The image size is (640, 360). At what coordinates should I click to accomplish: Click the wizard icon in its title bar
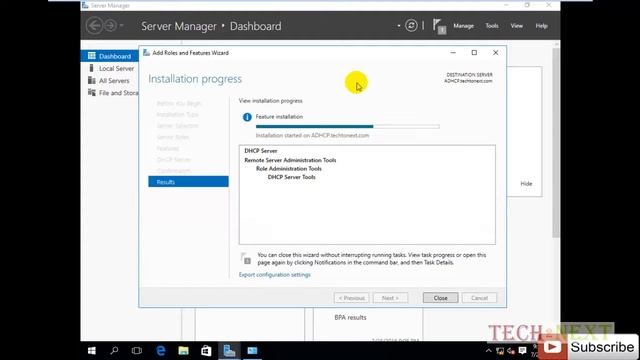(x=146, y=53)
